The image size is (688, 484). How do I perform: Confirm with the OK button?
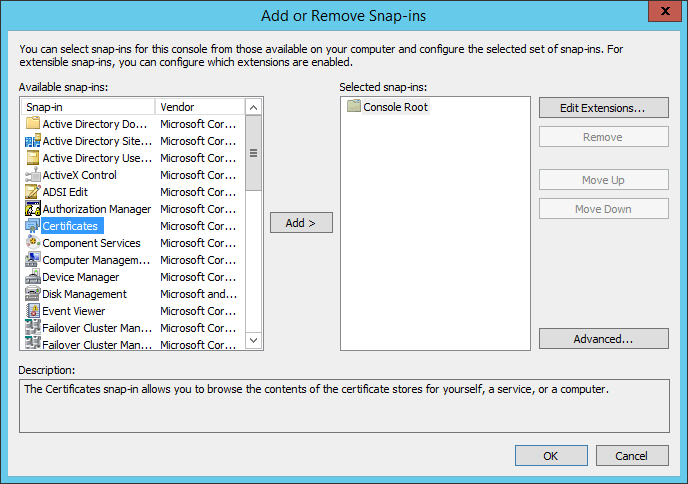(x=550, y=456)
